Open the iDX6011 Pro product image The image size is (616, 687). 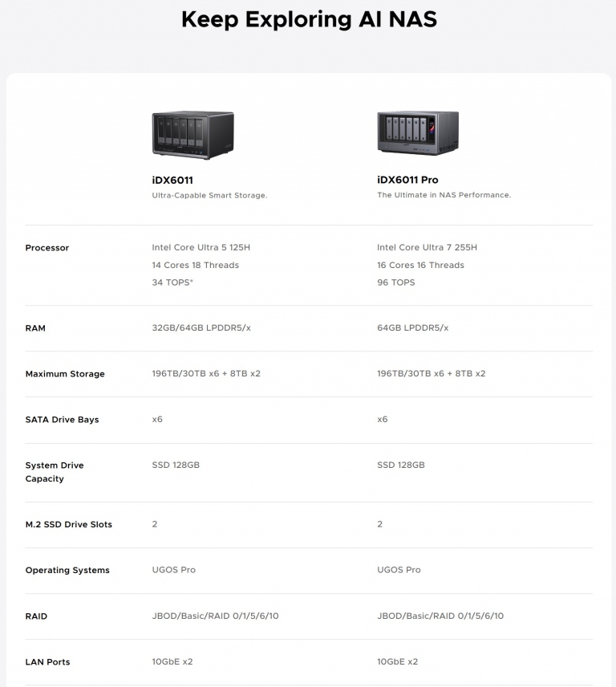[418, 132]
